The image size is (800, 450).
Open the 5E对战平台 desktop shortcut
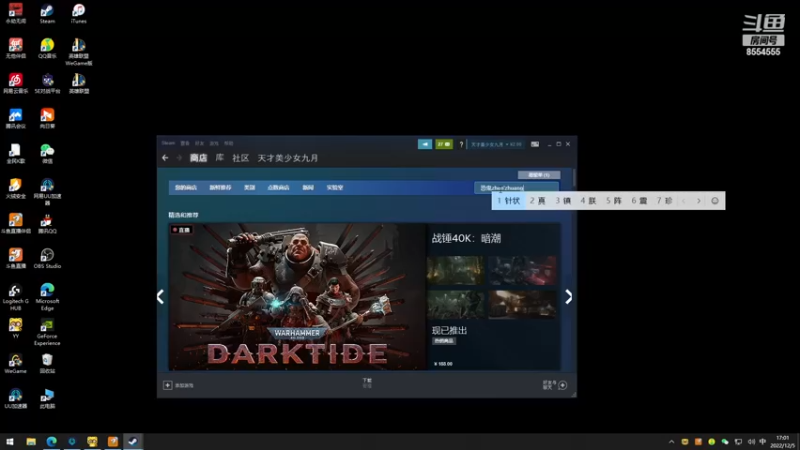click(x=47, y=84)
